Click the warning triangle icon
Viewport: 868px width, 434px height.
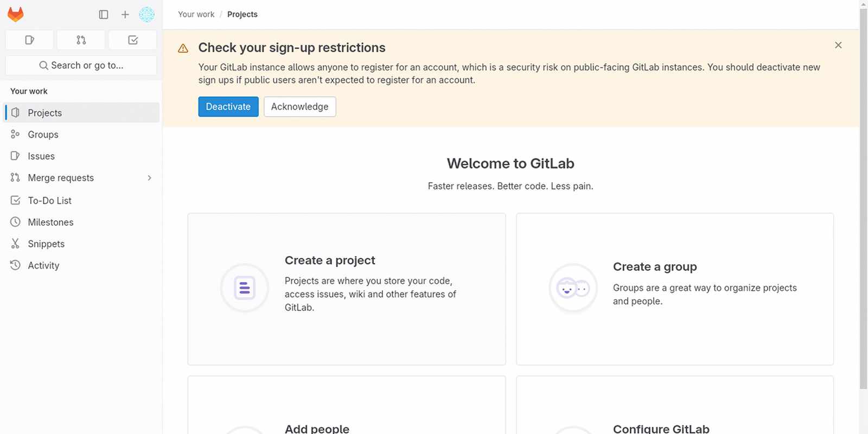coord(183,49)
